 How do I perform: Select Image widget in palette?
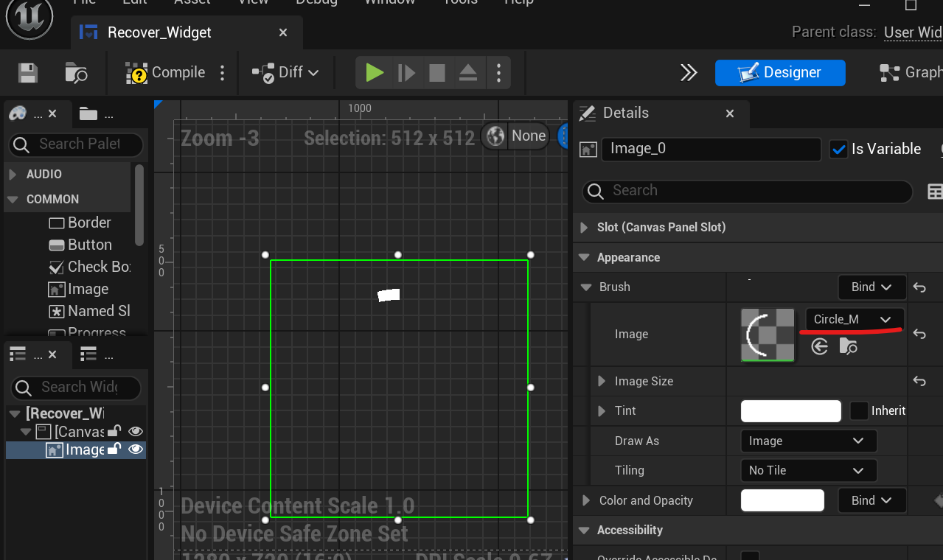(x=78, y=289)
